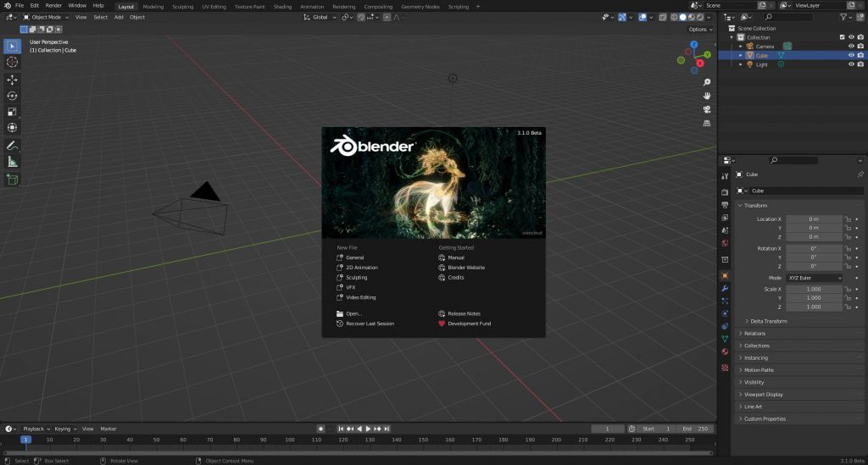Pick the Annotate pencil tool
The width and height of the screenshot is (868, 465).
12,146
